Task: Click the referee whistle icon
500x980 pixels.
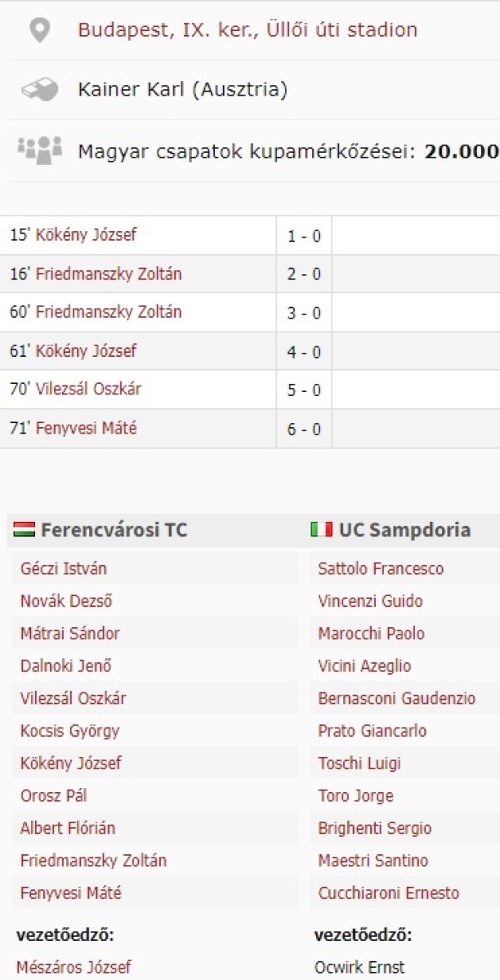Action: pyautogui.click(x=39, y=90)
